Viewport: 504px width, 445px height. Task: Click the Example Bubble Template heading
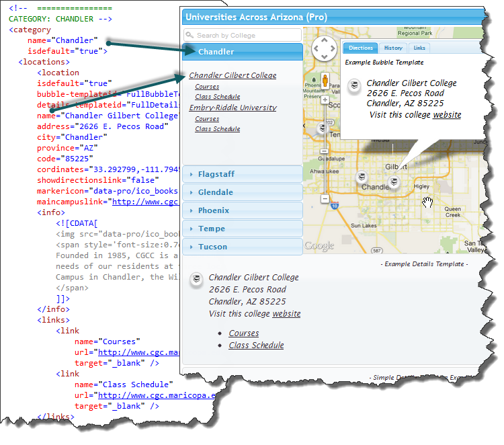(x=384, y=63)
